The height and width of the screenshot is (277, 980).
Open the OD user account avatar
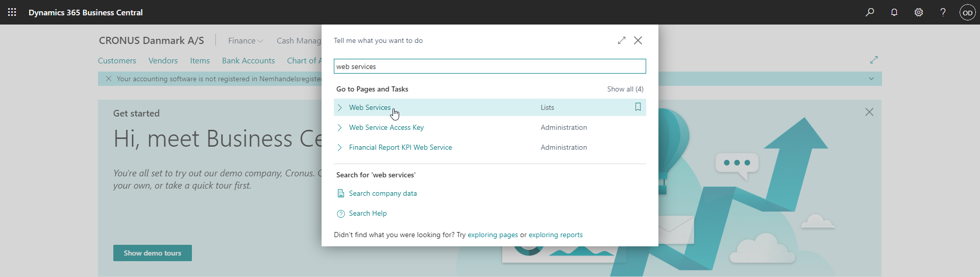point(968,12)
